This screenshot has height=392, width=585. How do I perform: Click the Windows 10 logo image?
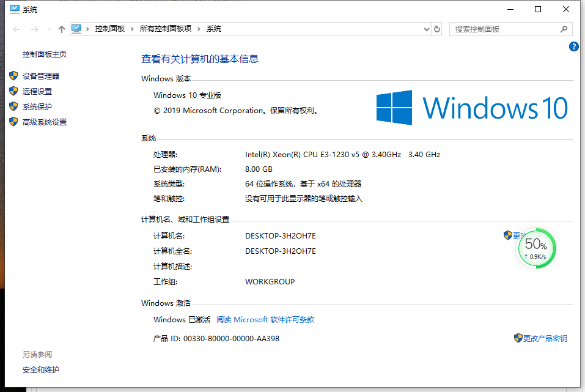pos(472,108)
